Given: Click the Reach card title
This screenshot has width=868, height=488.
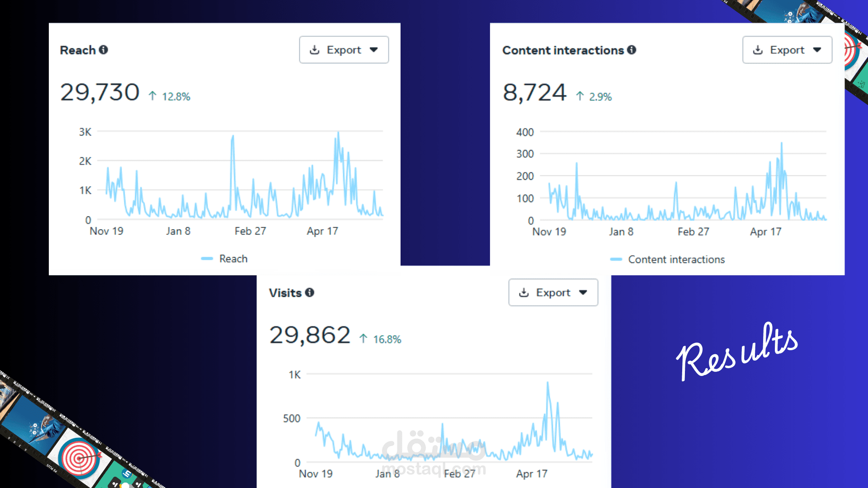Looking at the screenshot, I should coord(78,50).
